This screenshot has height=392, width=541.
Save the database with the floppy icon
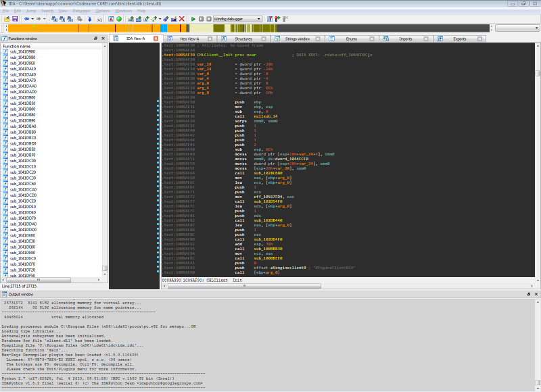click(14, 19)
